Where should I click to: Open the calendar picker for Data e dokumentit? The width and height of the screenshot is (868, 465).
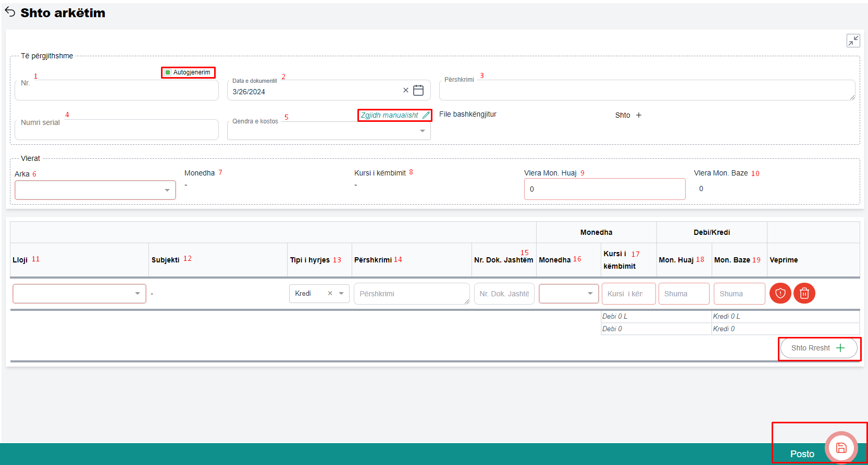(418, 91)
